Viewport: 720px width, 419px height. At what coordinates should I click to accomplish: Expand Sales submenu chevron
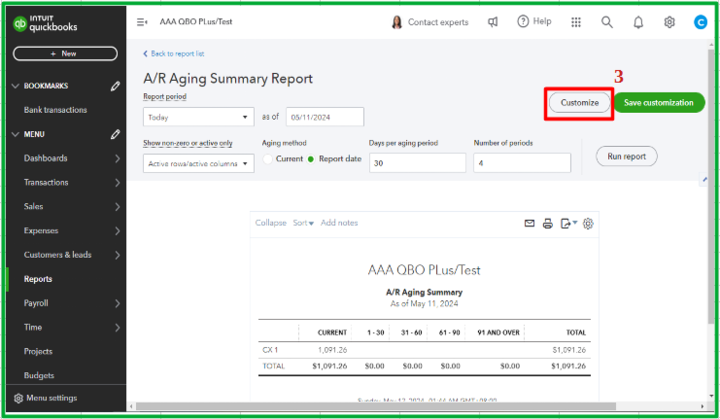coord(118,207)
